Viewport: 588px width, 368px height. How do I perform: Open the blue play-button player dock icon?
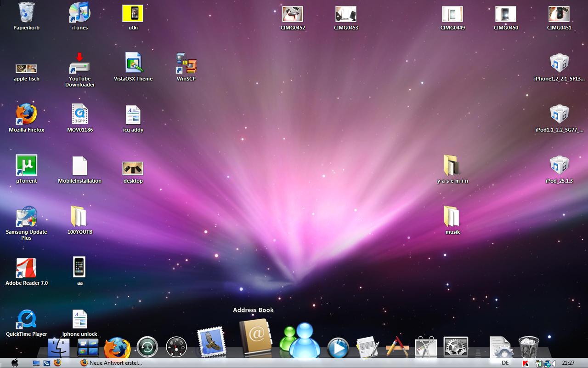click(x=338, y=348)
